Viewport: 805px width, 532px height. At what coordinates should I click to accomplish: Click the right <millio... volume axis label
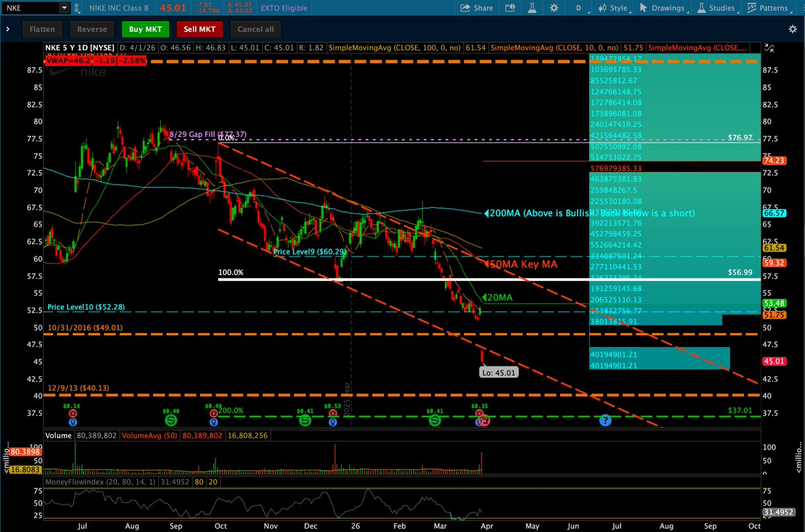click(x=798, y=457)
